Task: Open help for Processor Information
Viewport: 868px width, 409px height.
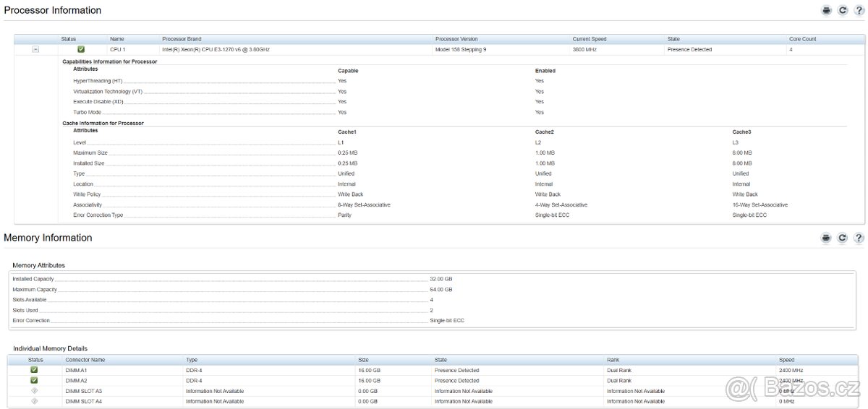Action: [x=859, y=11]
